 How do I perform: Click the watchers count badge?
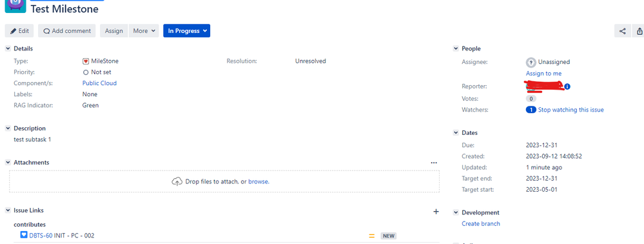tap(531, 110)
